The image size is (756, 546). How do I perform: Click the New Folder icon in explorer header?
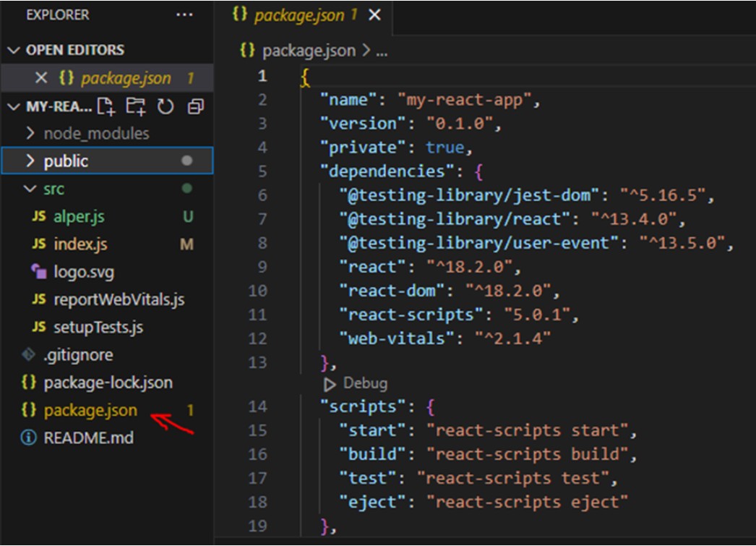[x=135, y=107]
